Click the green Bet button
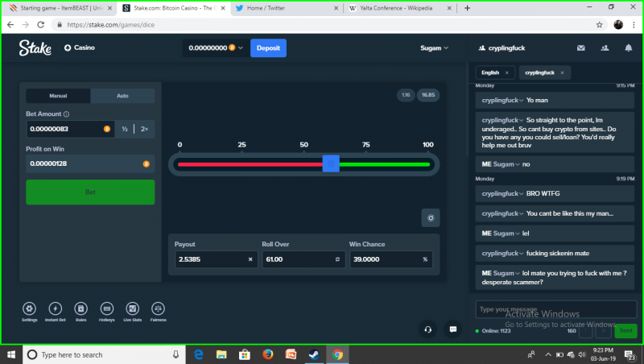The width and height of the screenshot is (644, 364). point(90,192)
